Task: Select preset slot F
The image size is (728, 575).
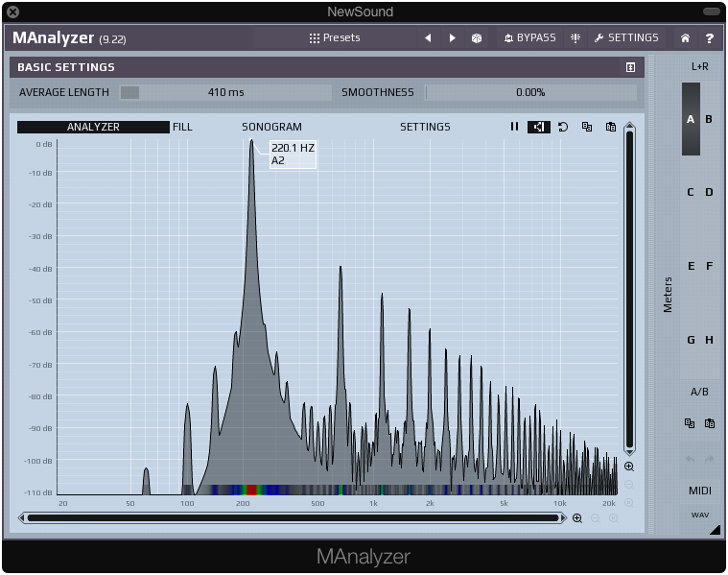Action: 710,266
